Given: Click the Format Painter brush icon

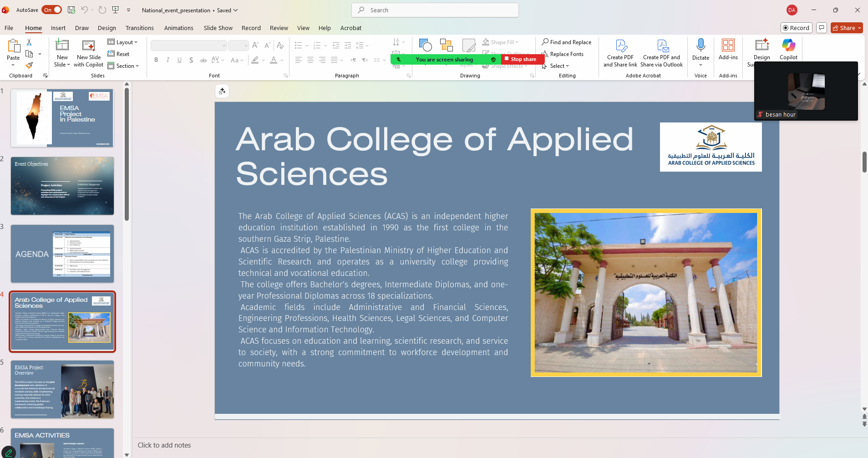Looking at the screenshot, I should click(x=29, y=66).
